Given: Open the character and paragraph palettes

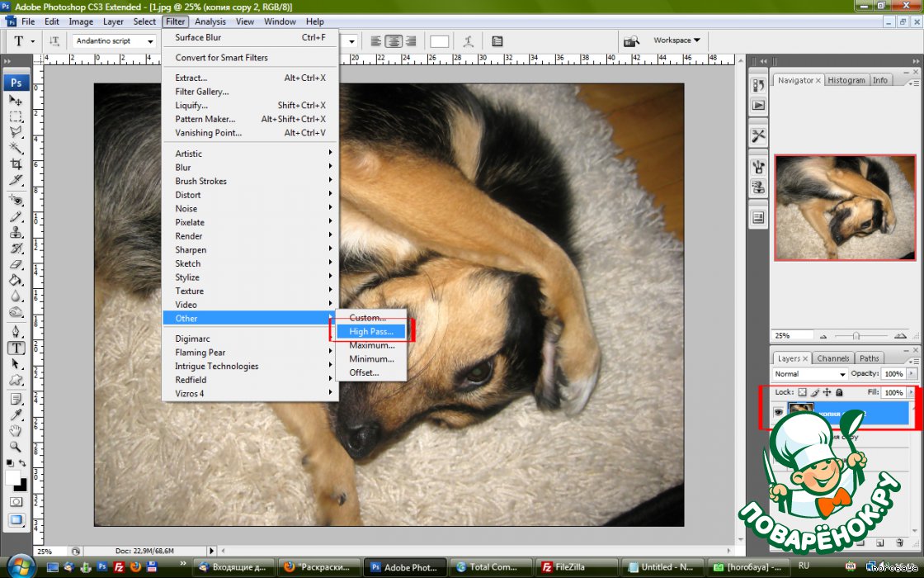Looking at the screenshot, I should click(497, 41).
